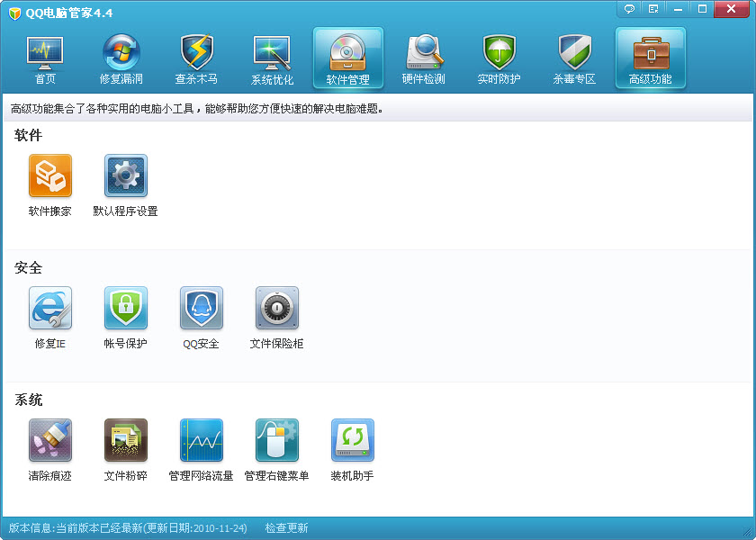
Task: Select the 软件管理 tab
Action: pos(348,58)
